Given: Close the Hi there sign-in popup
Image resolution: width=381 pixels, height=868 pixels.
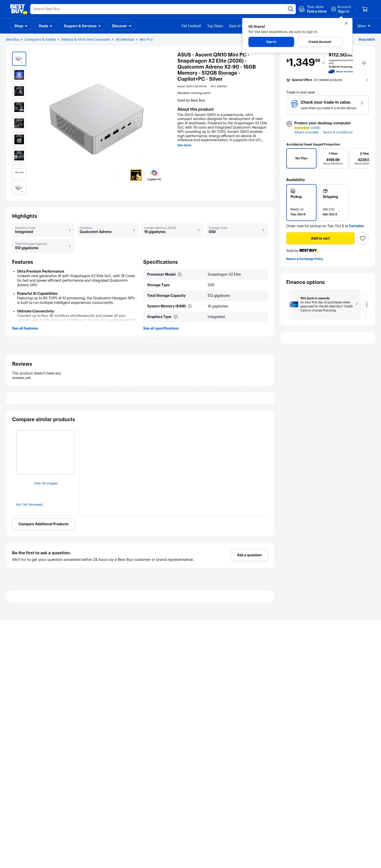Looking at the screenshot, I should [346, 23].
